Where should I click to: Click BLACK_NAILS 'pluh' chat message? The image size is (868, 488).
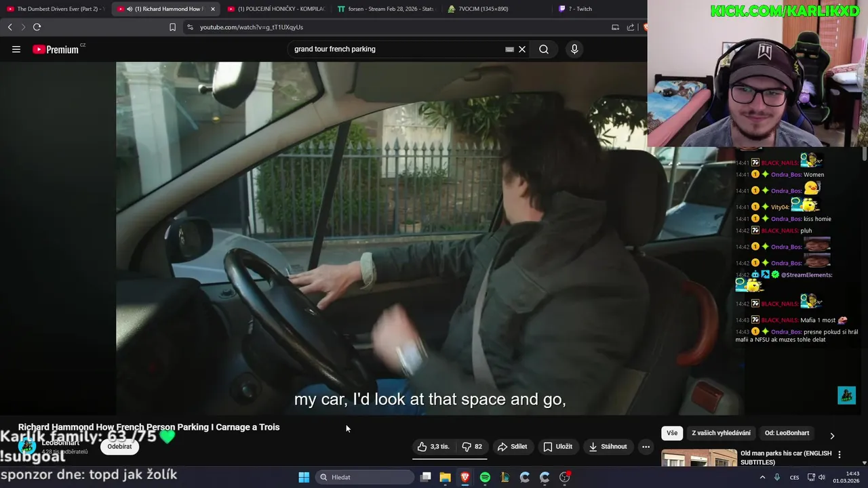pos(806,230)
